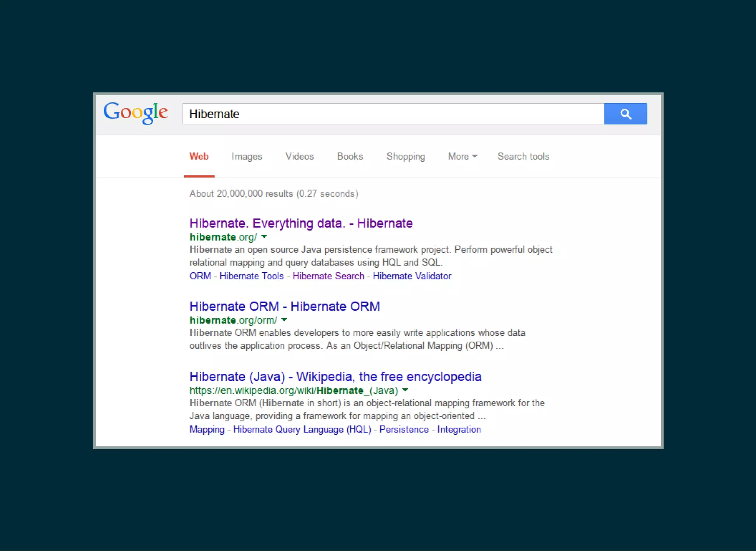Screen dimensions: 756x551
Task: Expand dropdown arrow beside hibernate.org/ URL
Action: pyautogui.click(x=264, y=237)
